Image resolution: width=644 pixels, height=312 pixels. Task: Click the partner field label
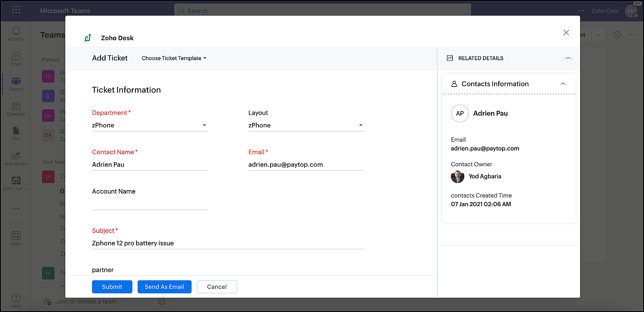(x=103, y=270)
